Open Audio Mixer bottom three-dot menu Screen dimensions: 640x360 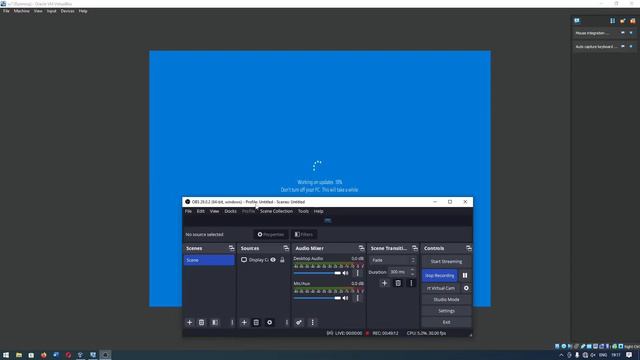(313, 322)
